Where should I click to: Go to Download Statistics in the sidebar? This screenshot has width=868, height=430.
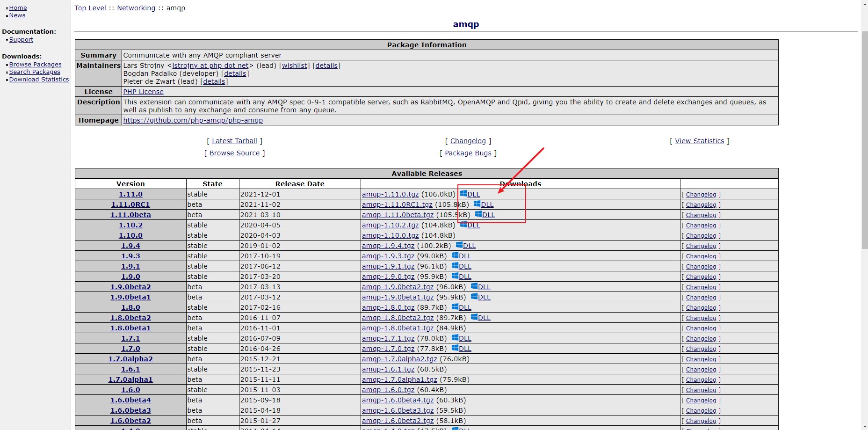(39, 80)
